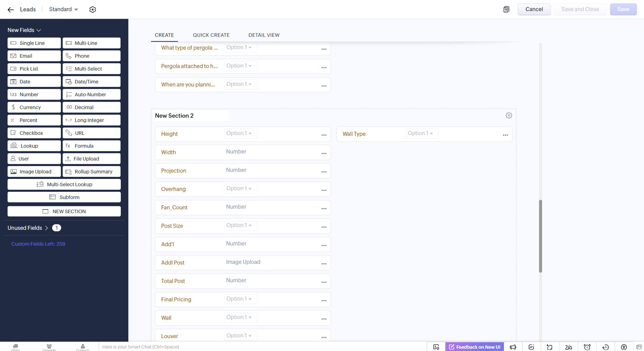Add a Checkbox field type
Image resolution: width=644 pixels, height=351 pixels.
point(34,133)
